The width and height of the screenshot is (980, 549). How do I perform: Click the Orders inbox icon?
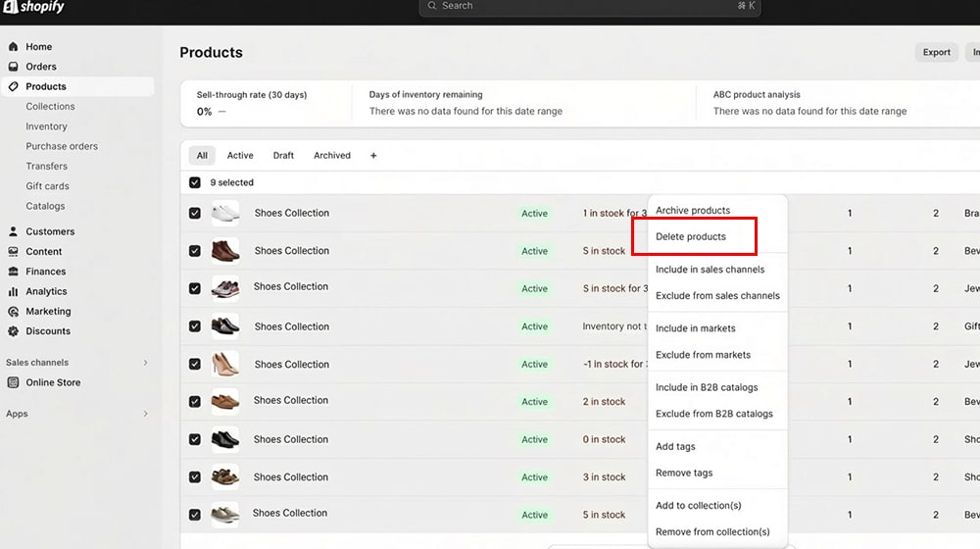[x=13, y=67]
